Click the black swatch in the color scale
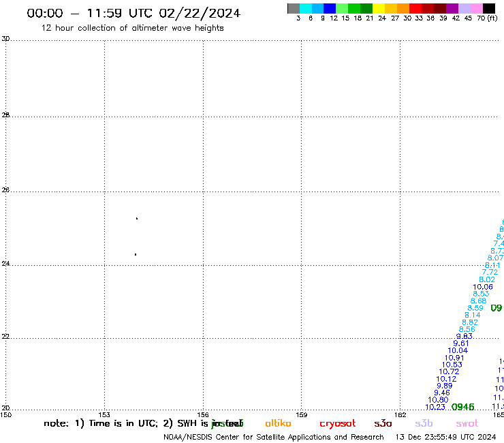This screenshot has width=504, height=443. (x=489, y=8)
